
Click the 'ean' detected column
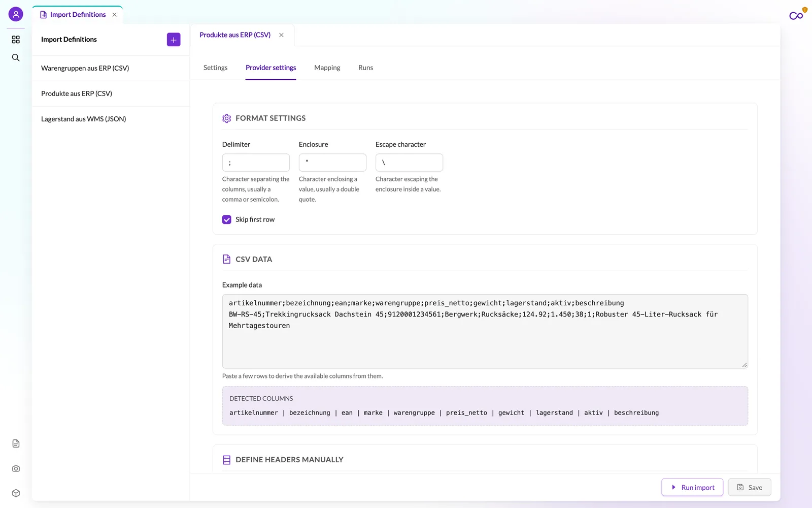347,413
